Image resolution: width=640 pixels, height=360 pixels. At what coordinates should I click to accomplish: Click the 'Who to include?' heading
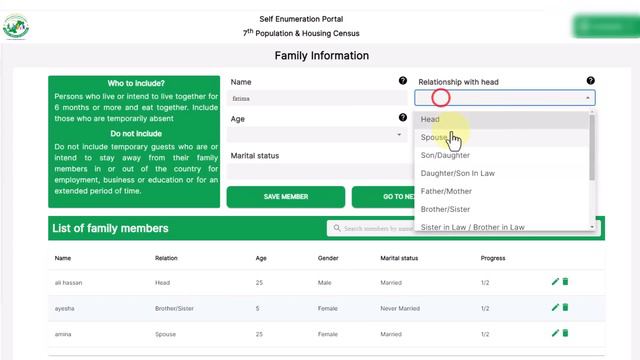tap(136, 83)
